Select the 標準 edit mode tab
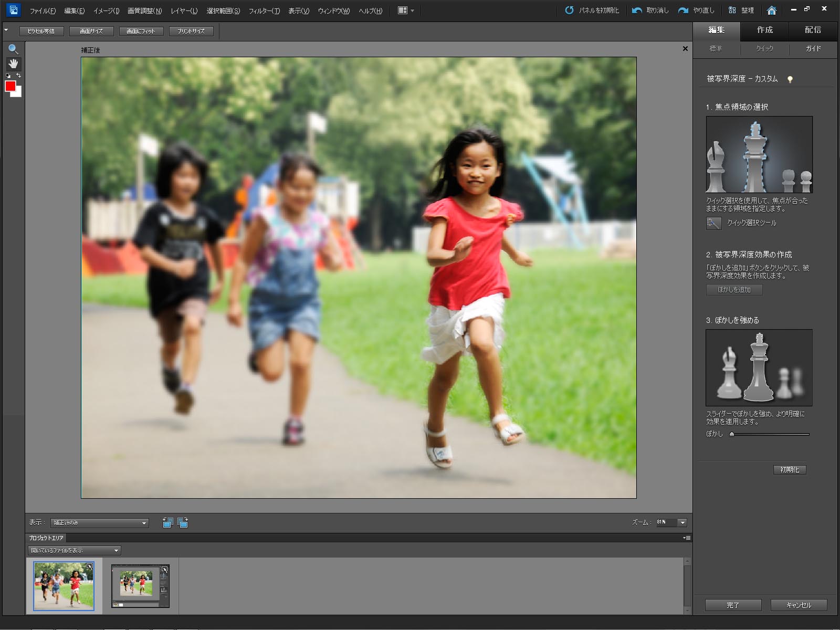 716,49
